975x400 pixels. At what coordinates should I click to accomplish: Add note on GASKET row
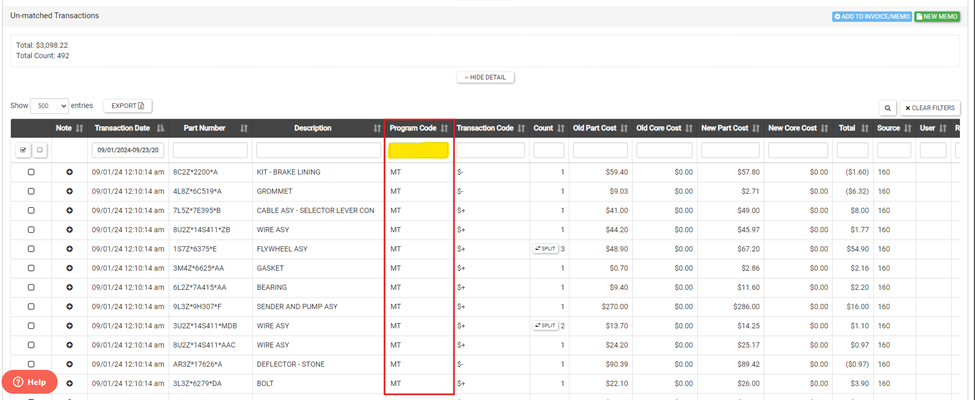70,268
